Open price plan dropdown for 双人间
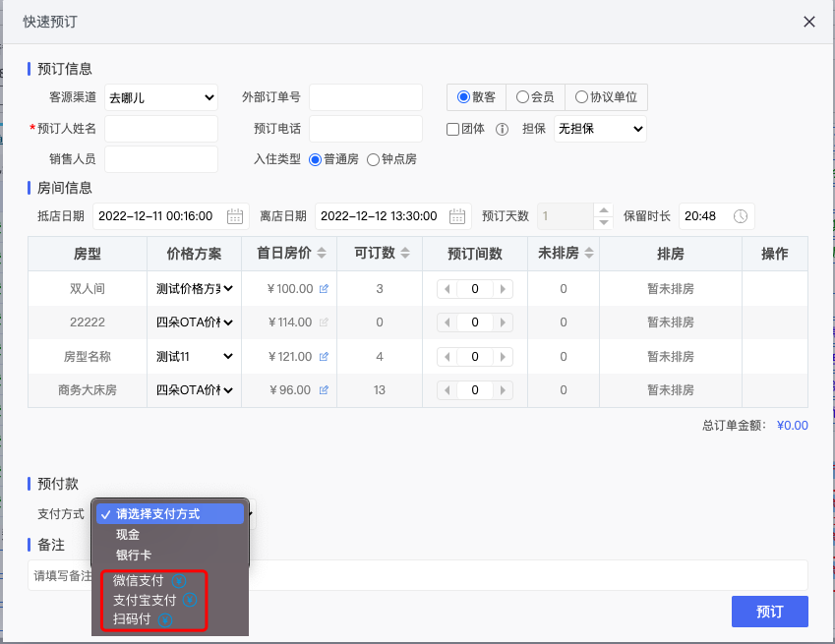This screenshot has width=835, height=644. 195,289
